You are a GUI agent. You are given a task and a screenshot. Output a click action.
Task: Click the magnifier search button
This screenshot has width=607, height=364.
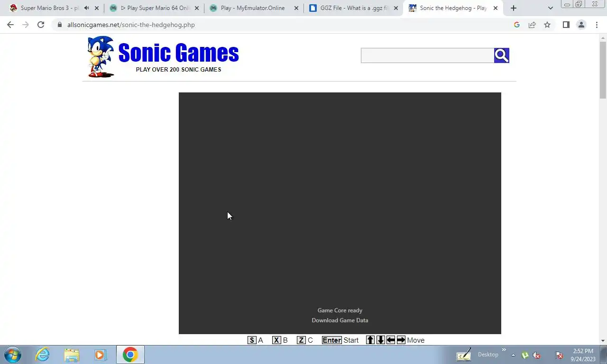(x=501, y=55)
